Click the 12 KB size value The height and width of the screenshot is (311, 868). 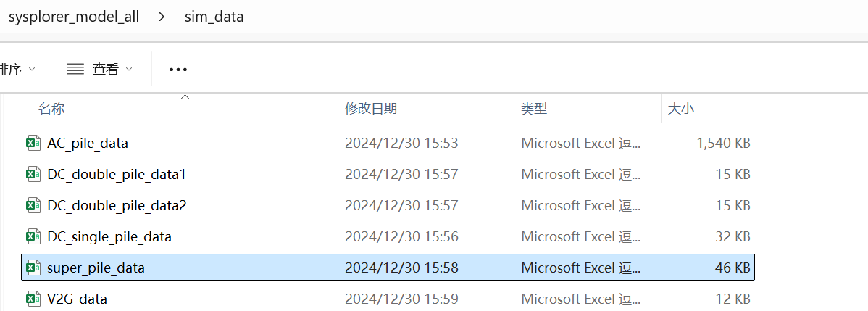733,299
